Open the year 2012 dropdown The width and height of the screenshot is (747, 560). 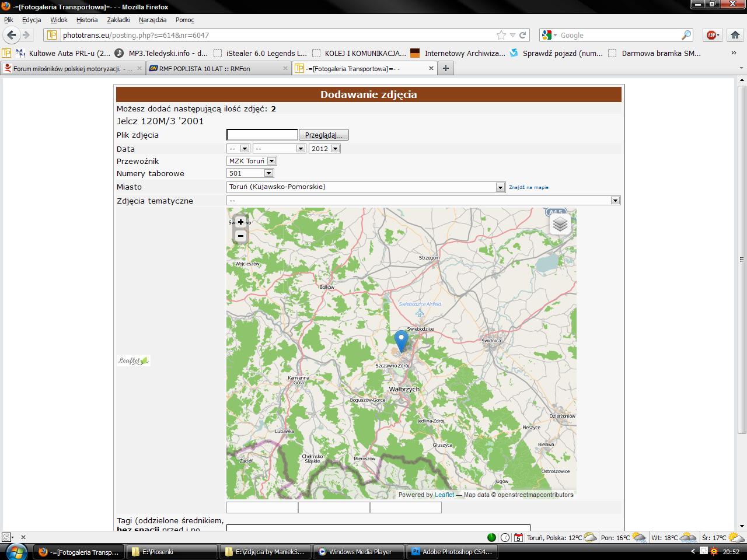[324, 149]
